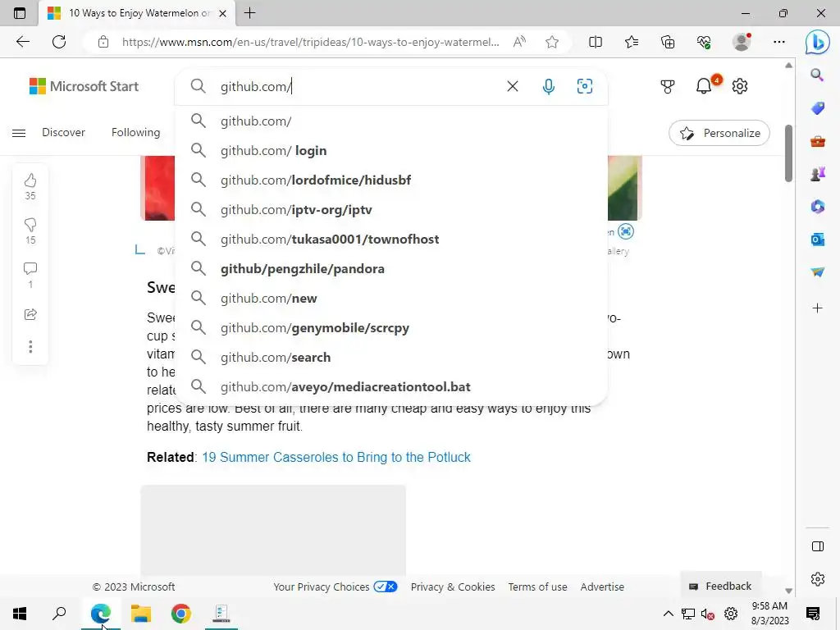The image size is (840, 630).
Task: Click the Personalize button
Action: pos(719,133)
